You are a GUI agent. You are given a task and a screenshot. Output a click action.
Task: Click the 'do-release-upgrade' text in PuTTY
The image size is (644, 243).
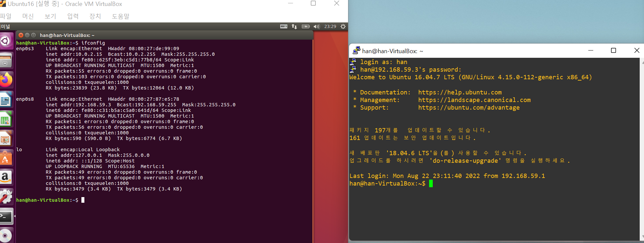[465, 161]
